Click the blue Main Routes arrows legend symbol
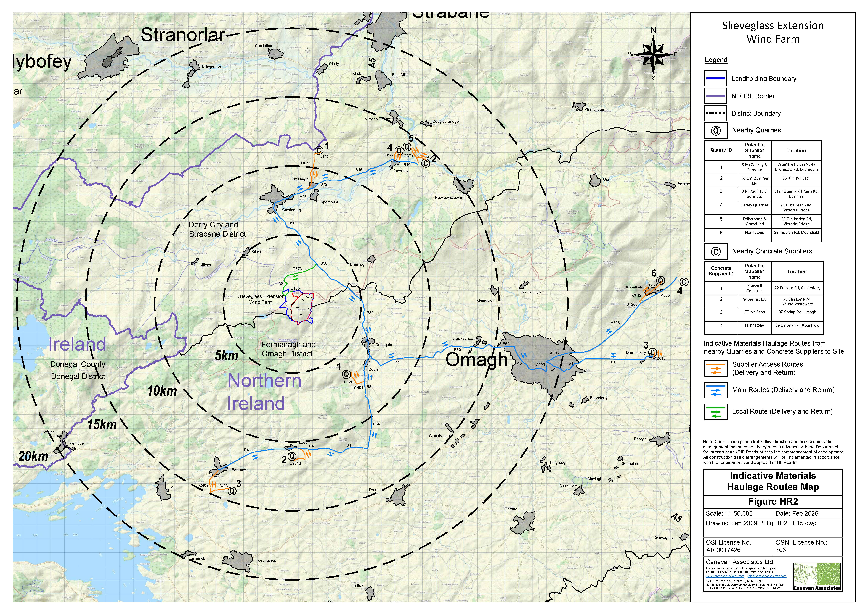Screen dimensions: 868x614 [x=716, y=390]
